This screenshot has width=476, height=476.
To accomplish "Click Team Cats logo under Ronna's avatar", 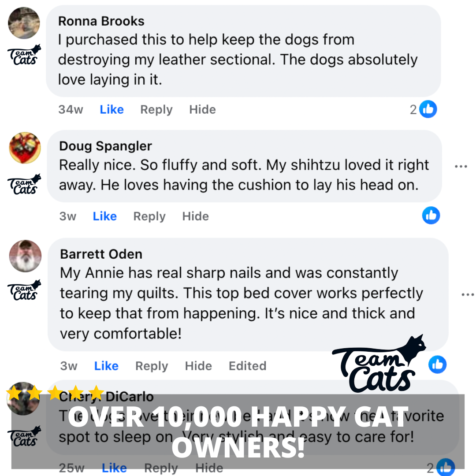I will tap(24, 55).
